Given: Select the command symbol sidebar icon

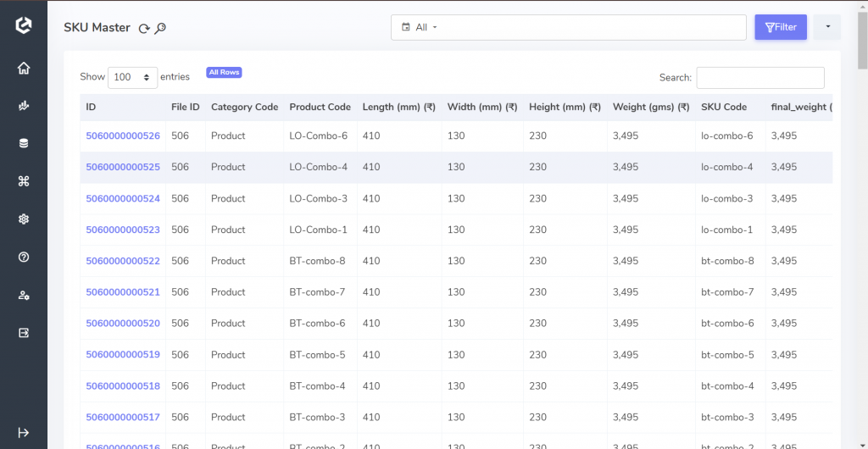Looking at the screenshot, I should pos(23,181).
